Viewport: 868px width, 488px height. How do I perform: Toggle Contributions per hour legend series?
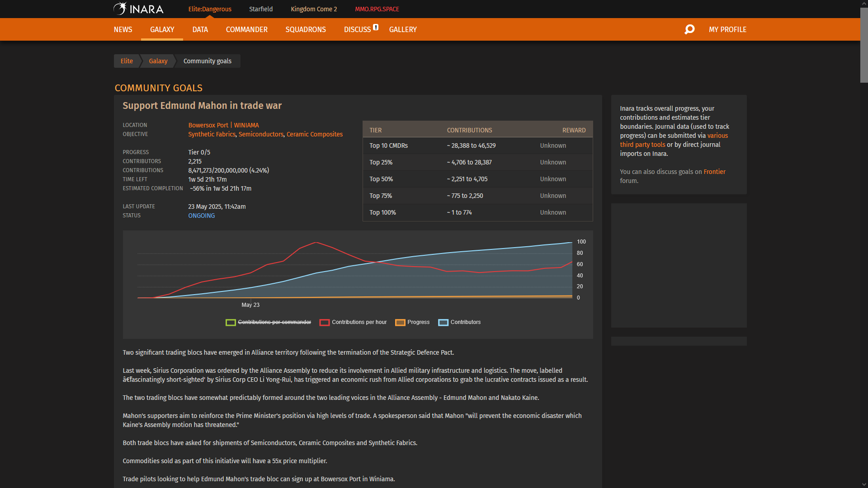coord(359,322)
